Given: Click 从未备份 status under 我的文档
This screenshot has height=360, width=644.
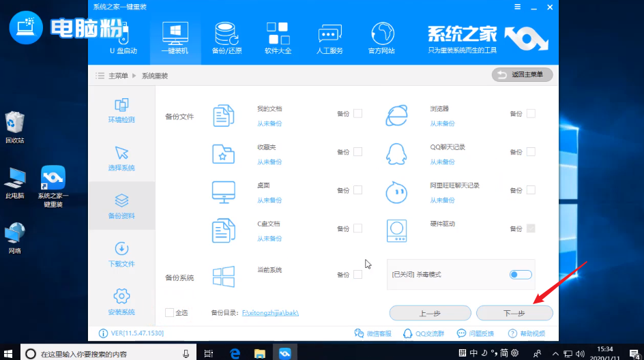Looking at the screenshot, I should (x=269, y=123).
